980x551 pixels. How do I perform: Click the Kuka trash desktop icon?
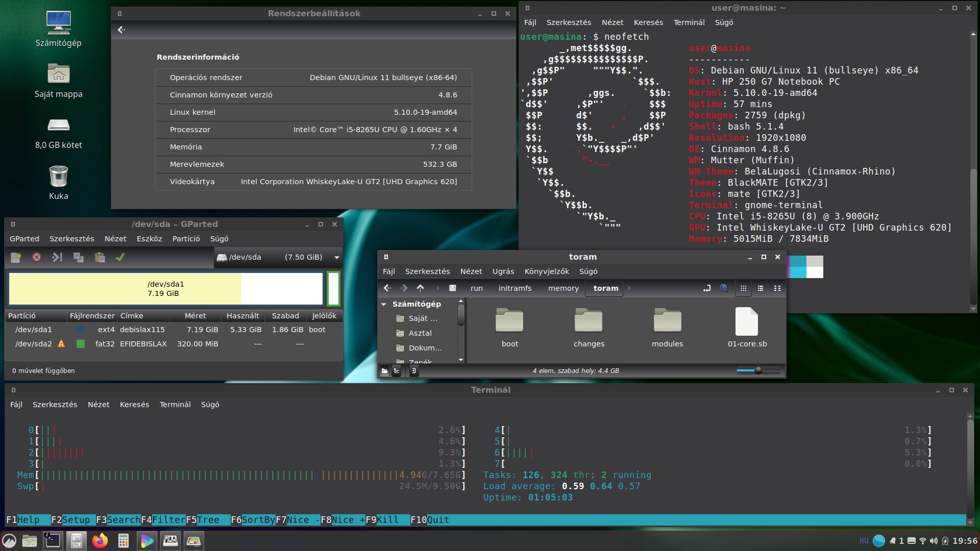[x=58, y=183]
